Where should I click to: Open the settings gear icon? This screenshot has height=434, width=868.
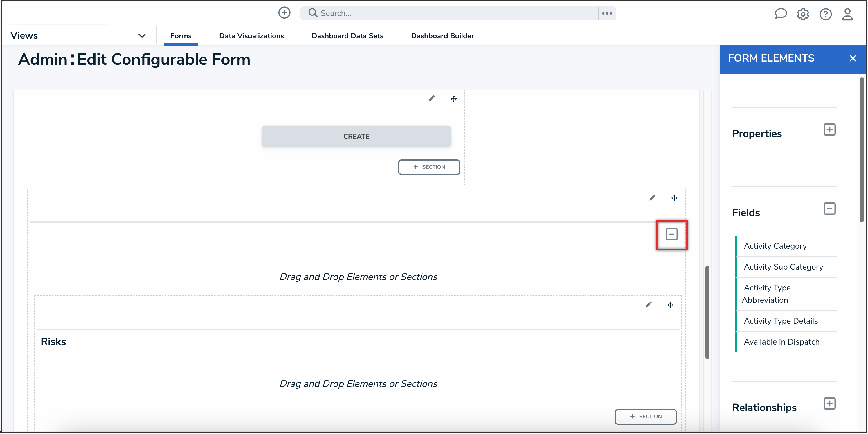[x=803, y=14]
